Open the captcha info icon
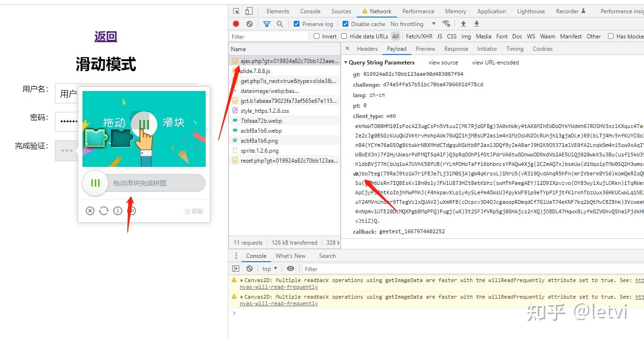The height and width of the screenshot is (338, 644). [x=118, y=211]
